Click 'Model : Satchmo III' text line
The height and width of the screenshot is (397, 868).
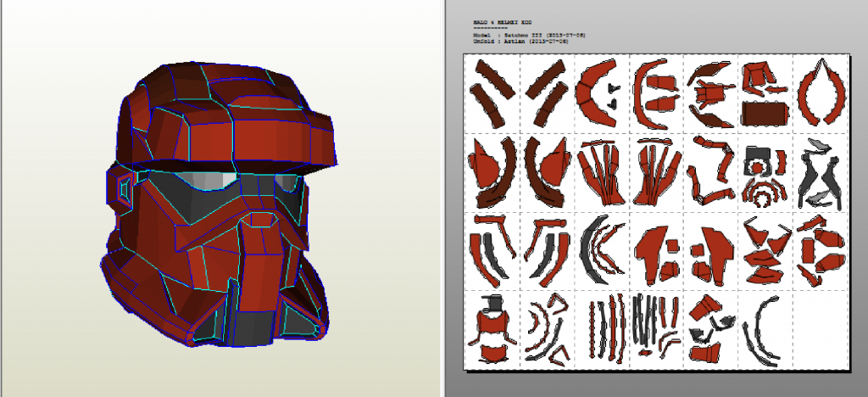529,35
